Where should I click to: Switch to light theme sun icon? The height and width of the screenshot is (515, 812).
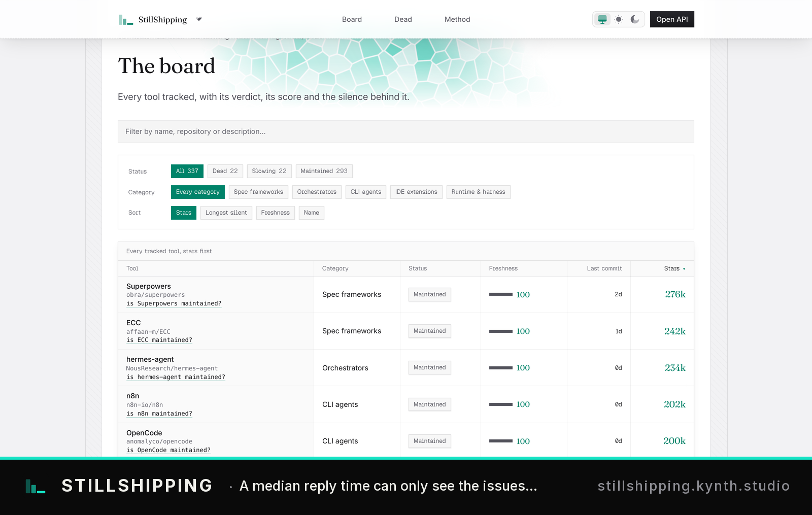[619, 19]
